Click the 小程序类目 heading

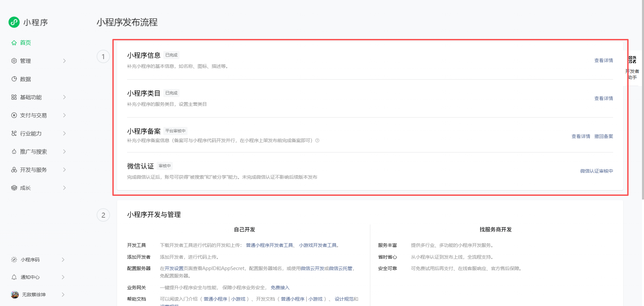coord(144,93)
